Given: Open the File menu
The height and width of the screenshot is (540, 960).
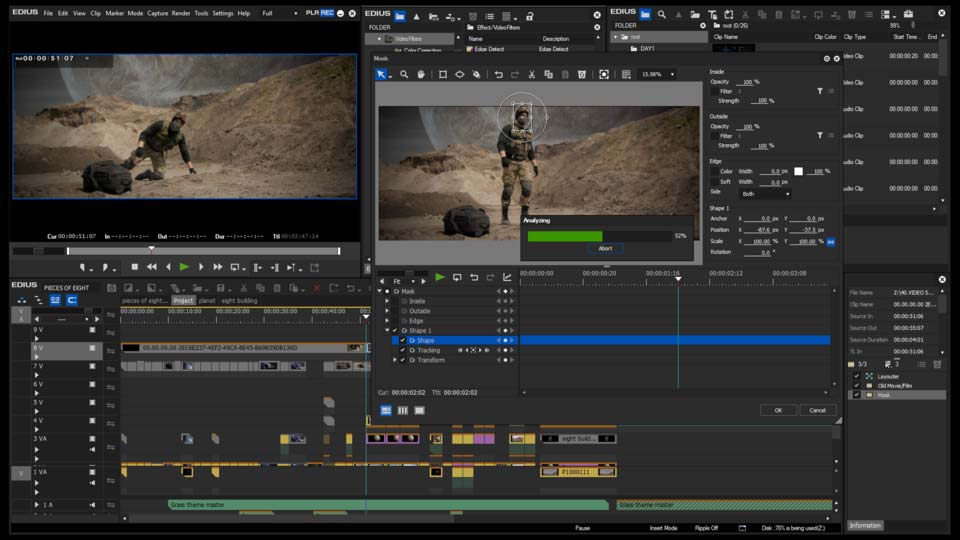Looking at the screenshot, I should coord(48,13).
